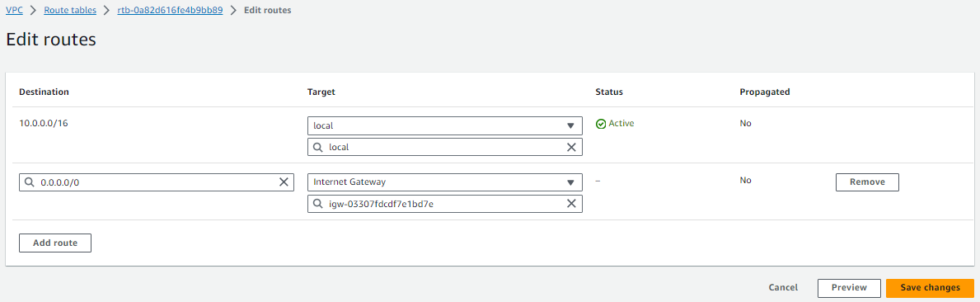Click the Target column header
This screenshot has width=980, height=302.
tap(321, 92)
